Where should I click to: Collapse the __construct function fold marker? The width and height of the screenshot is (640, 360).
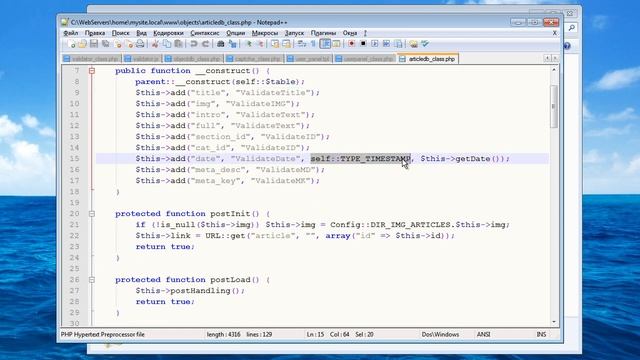coord(92,71)
